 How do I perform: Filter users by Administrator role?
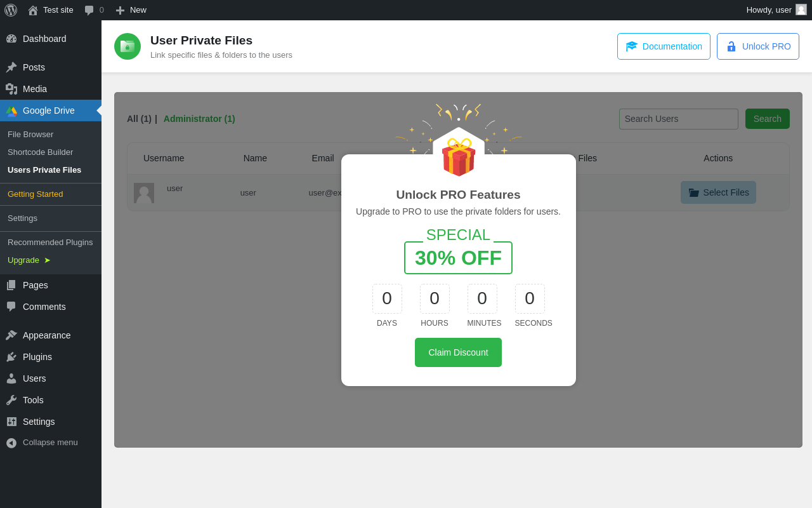199,119
